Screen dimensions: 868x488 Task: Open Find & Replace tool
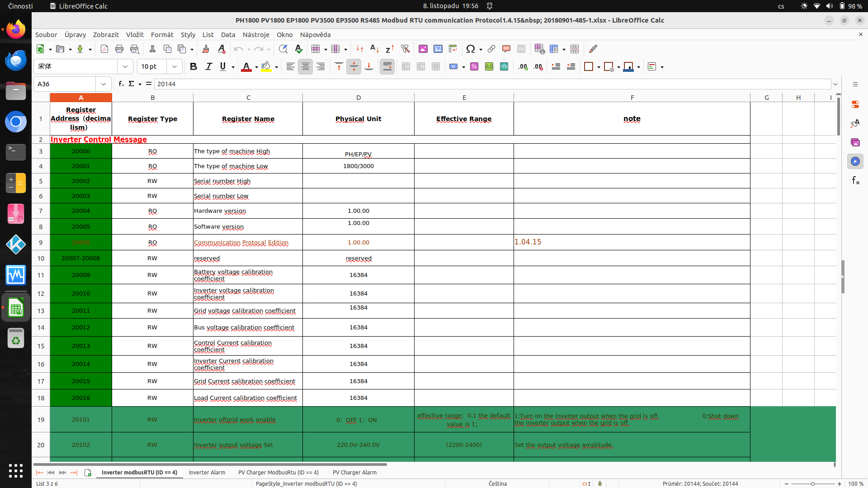(283, 49)
